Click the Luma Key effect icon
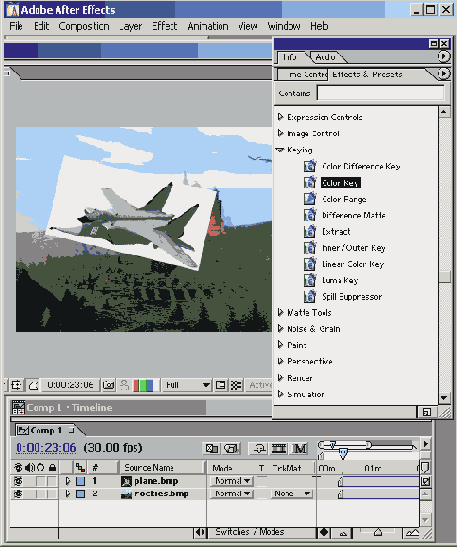The height and width of the screenshot is (547, 457). (309, 280)
